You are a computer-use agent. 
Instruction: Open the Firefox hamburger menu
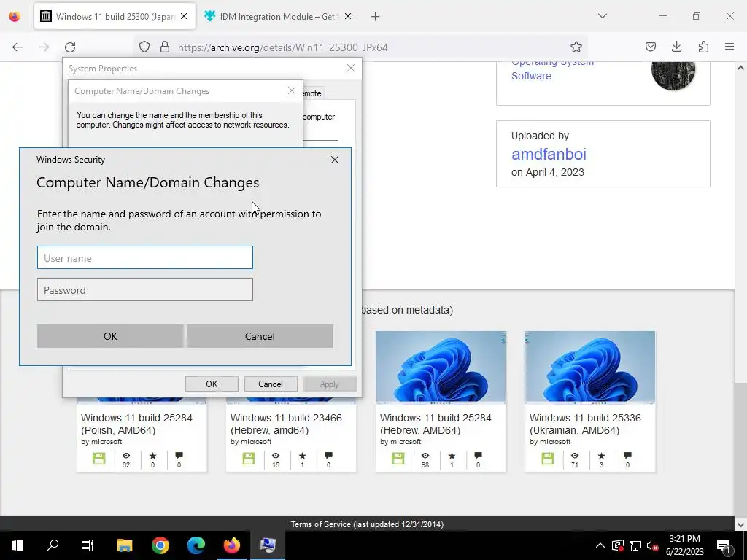[x=729, y=47]
